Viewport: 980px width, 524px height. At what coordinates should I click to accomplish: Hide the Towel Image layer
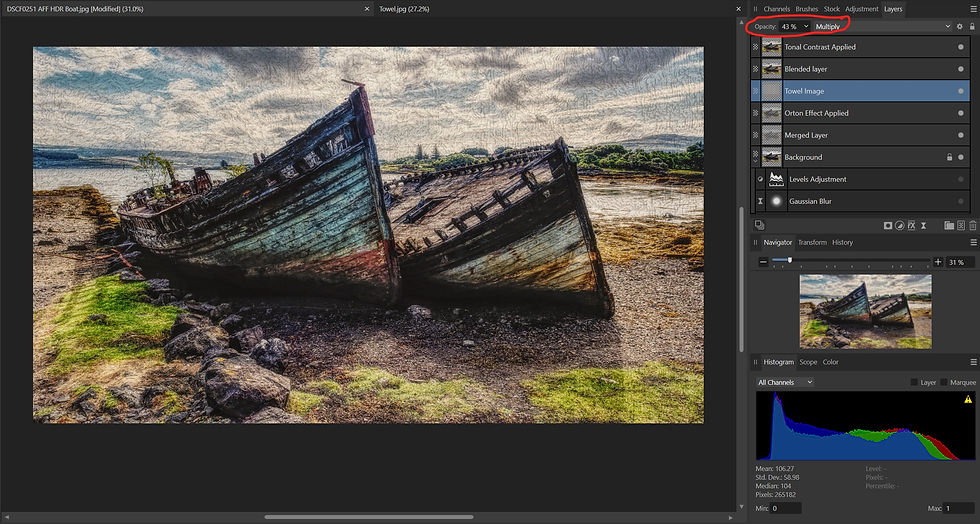(x=961, y=91)
